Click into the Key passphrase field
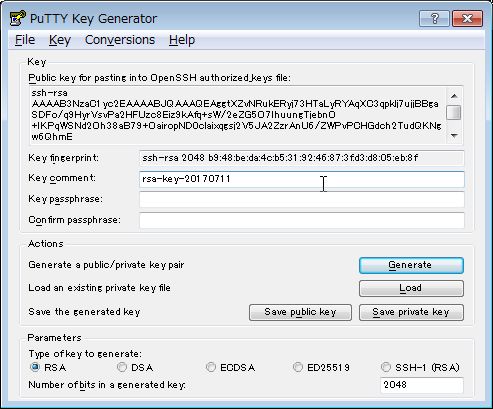The height and width of the screenshot is (409, 493). click(302, 200)
